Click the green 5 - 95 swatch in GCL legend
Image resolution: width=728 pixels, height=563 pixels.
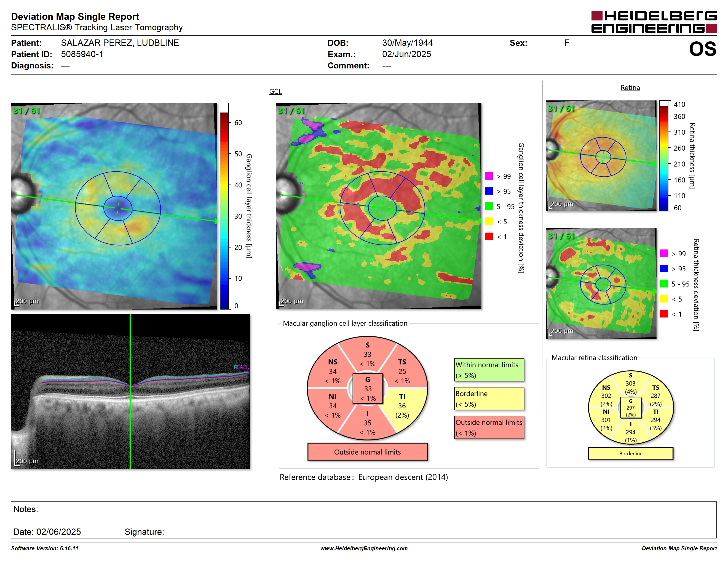[489, 206]
